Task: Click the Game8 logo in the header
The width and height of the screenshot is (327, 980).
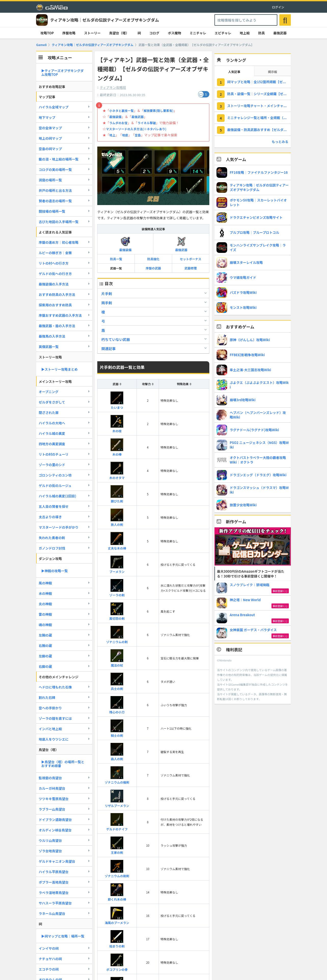Action: 52,7
